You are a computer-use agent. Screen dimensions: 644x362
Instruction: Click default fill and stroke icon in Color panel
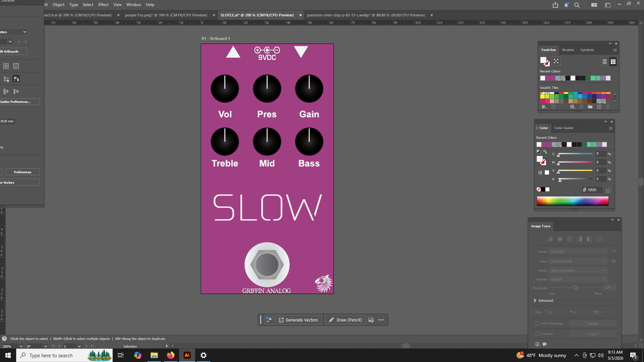click(x=538, y=152)
